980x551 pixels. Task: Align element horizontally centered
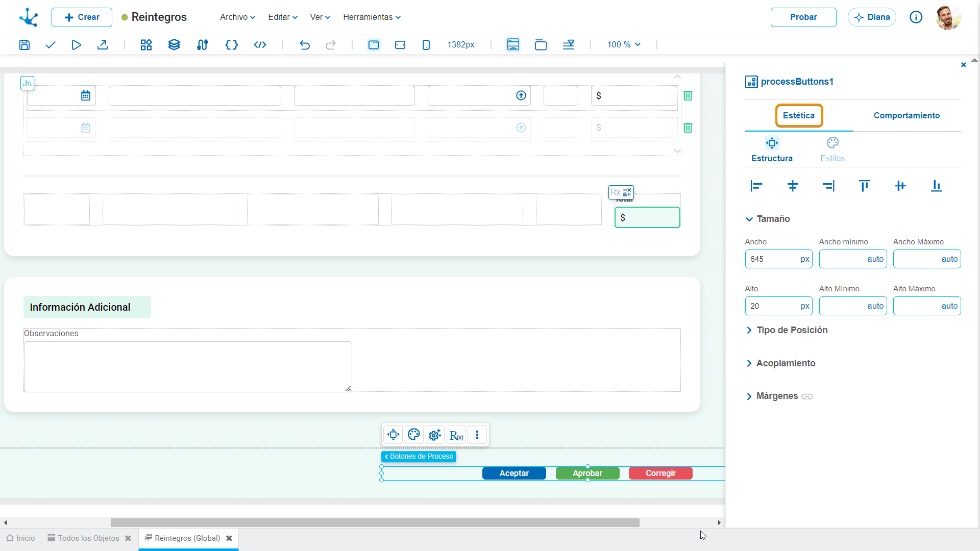point(793,186)
